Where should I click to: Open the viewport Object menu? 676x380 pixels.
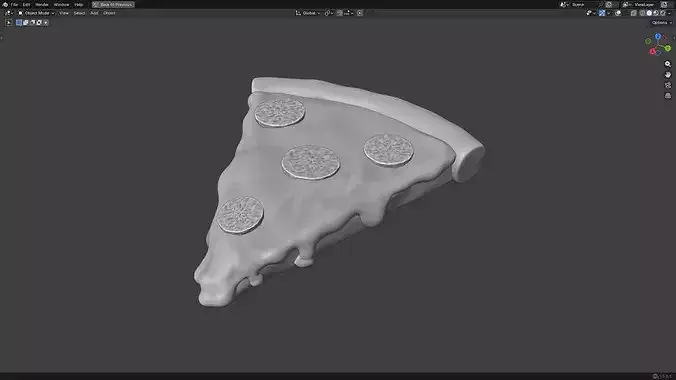point(109,13)
